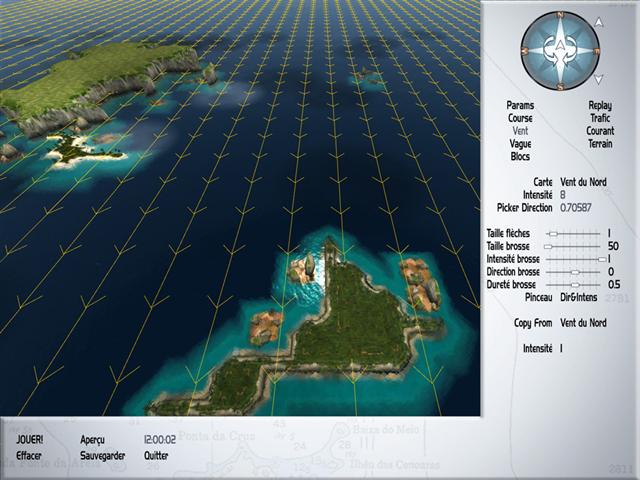
Task: Click the S marker on the compass
Action: 560,86
